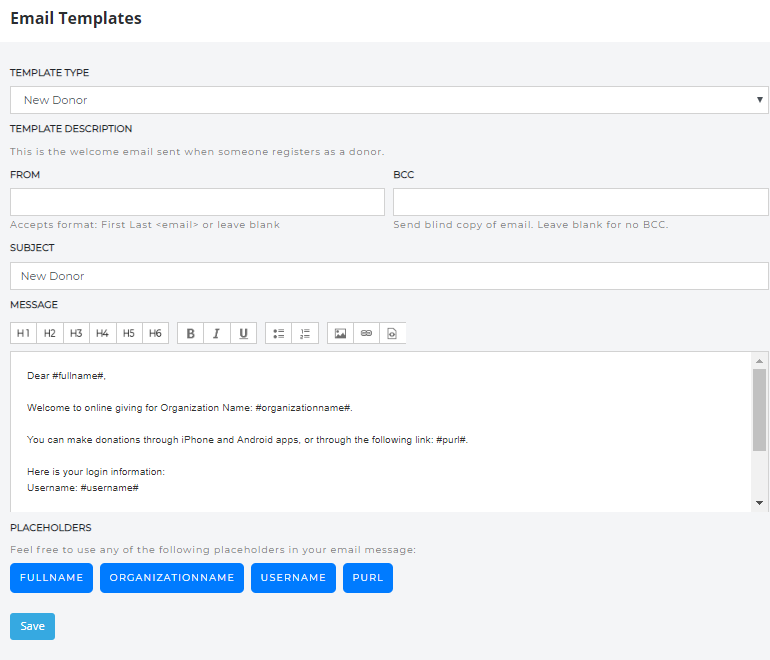Viewport: 770px width, 660px height.
Task: Click the 'Username: #username#' line
Action: 83,488
